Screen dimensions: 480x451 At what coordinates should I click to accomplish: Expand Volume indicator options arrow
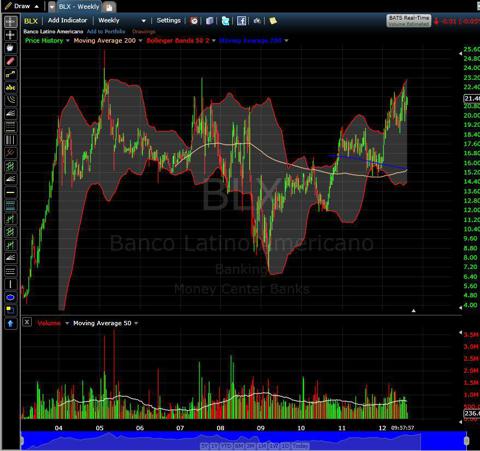click(67, 323)
